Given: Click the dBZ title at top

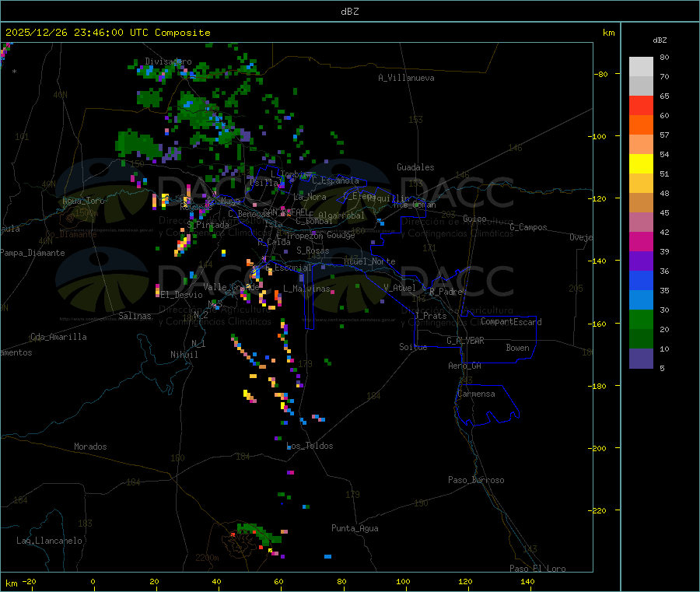Looking at the screenshot, I should [349, 12].
